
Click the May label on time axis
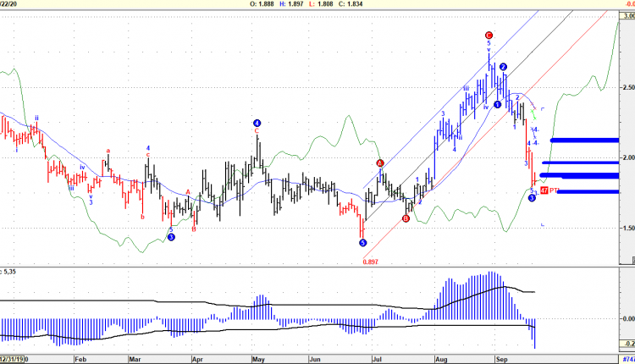(258, 357)
